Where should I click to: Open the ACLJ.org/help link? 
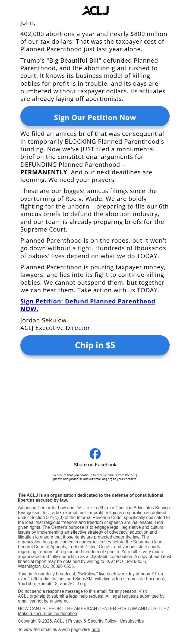point(31,596)
